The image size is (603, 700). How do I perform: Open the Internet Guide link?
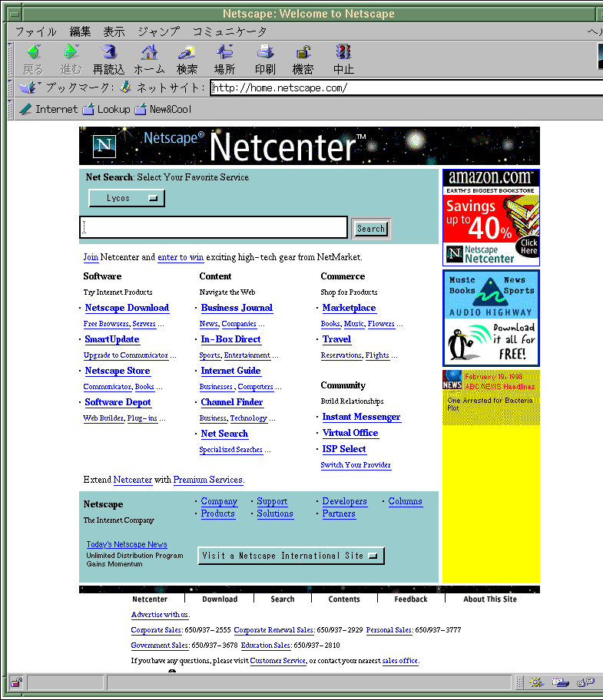(230, 371)
